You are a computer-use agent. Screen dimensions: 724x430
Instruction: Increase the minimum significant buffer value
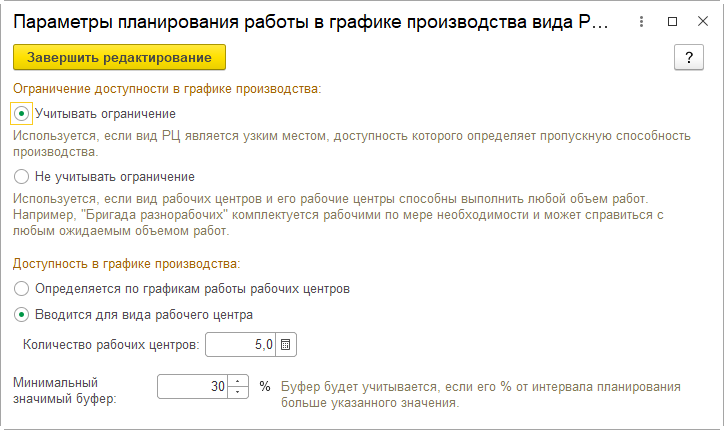(238, 381)
